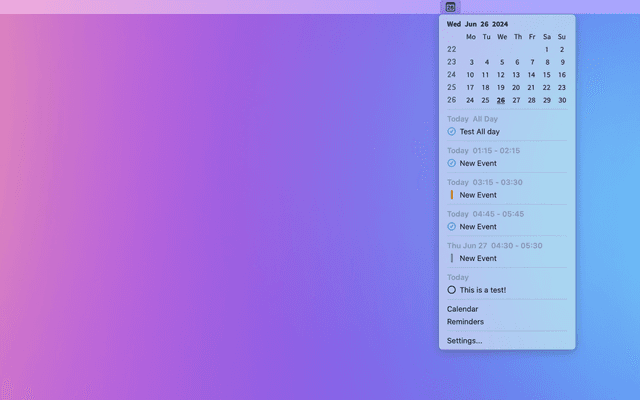The width and height of the screenshot is (640, 400).
Task: Click the 'Wed Jun 26 2024' date header
Action: [x=477, y=24]
